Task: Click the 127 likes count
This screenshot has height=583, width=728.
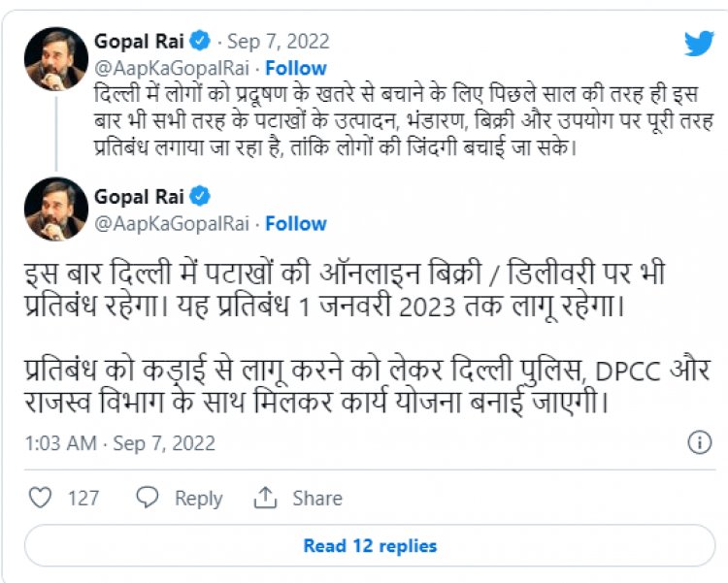Action: coord(83,498)
